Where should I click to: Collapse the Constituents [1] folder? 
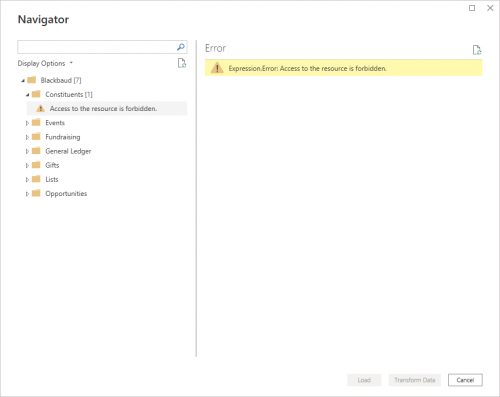(x=27, y=95)
